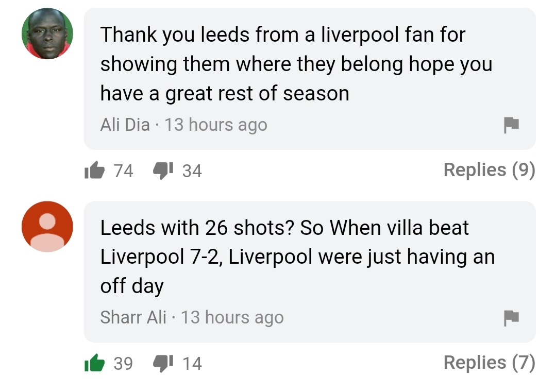
Task: Dislike Sharr Ali's comment with thumbs down
Action: pos(163,364)
